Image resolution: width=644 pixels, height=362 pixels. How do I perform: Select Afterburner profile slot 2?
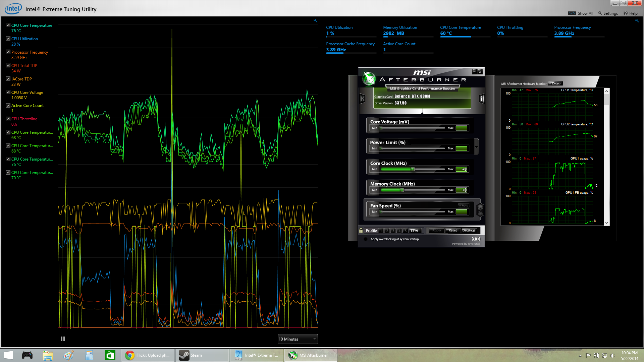(387, 231)
